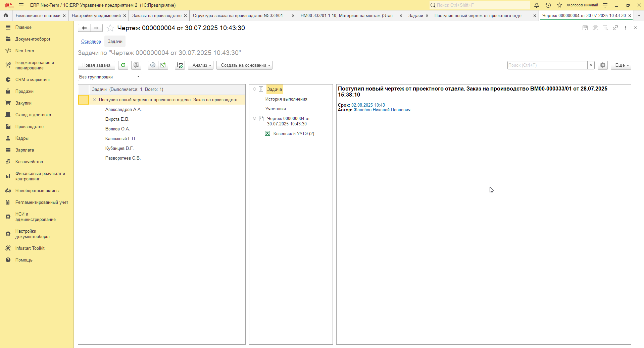Navigate forward with the right arrow button

96,28
